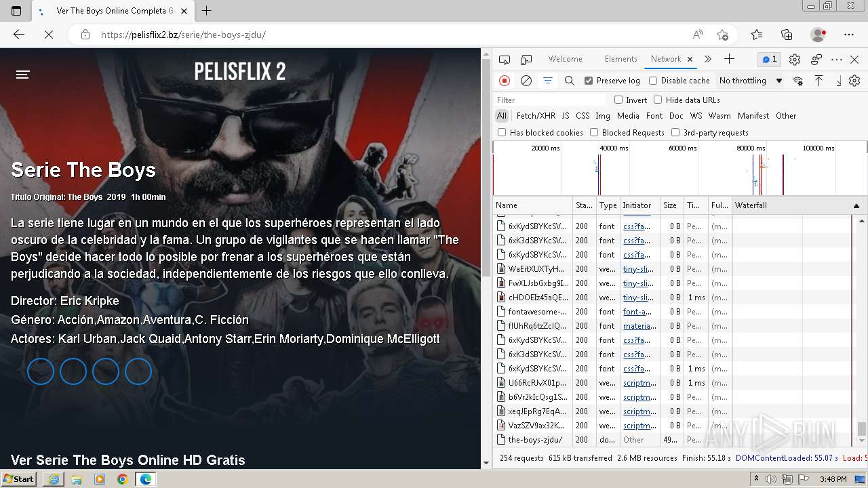868x488 pixels.
Task: Open DevTools settings gear
Action: click(x=795, y=60)
